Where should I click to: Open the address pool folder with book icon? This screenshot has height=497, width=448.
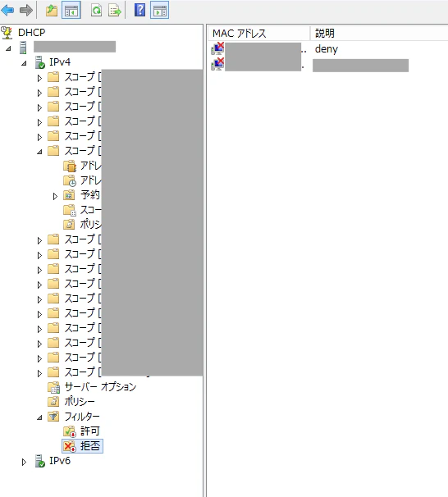point(70,166)
